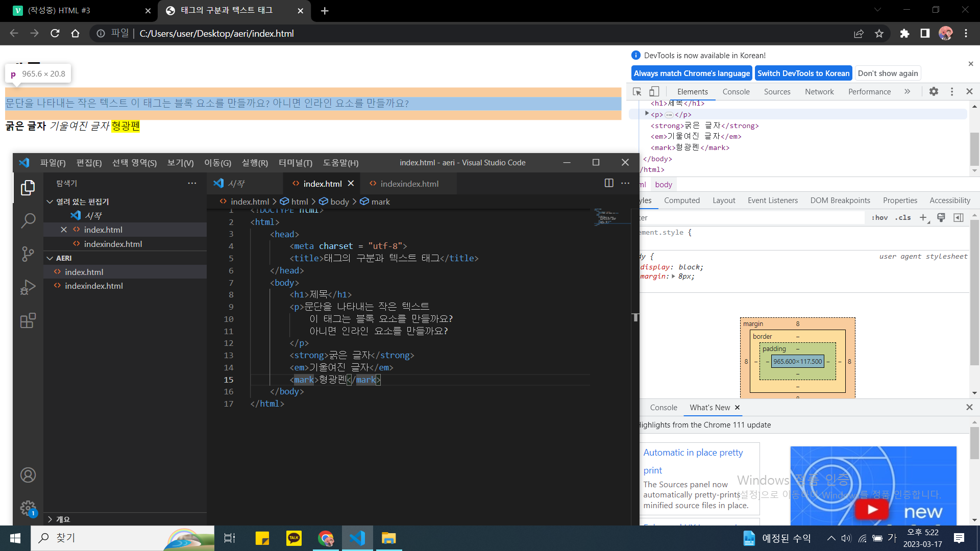Toggle :hov element state panel
Image resolution: width=980 pixels, height=551 pixels.
click(879, 218)
